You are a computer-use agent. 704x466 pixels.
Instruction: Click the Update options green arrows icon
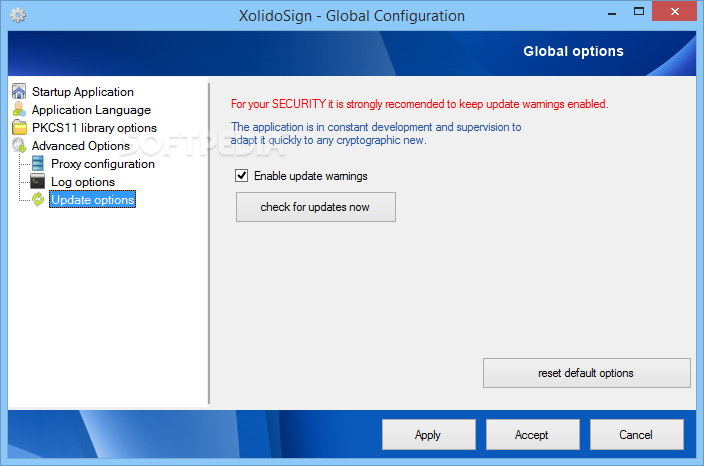[38, 199]
